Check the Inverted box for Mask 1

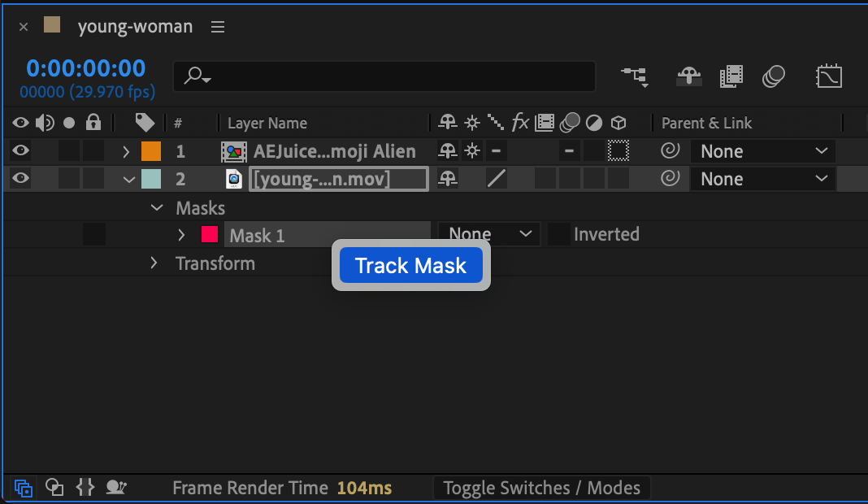pos(558,235)
